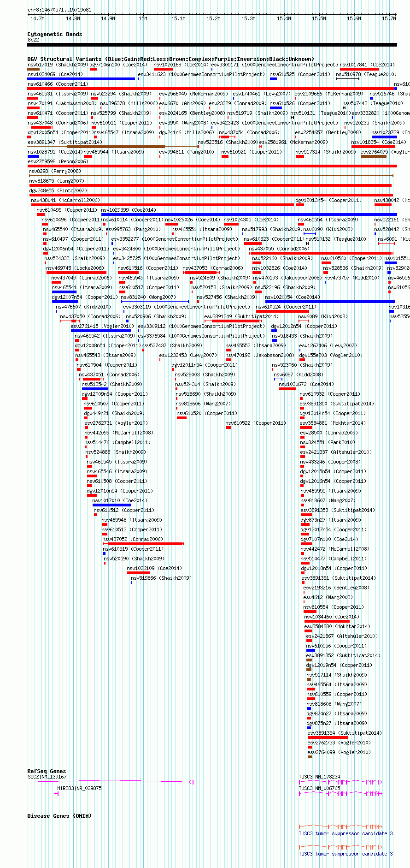Select nsv510978 (Teague2010) variant label
The image size is (410, 868).
click(366, 74)
